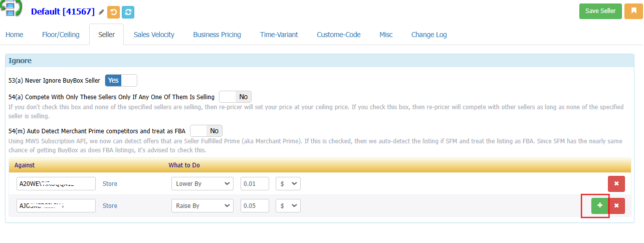Open the Lower By action dropdown
This screenshot has height=243, width=644.
tap(202, 184)
